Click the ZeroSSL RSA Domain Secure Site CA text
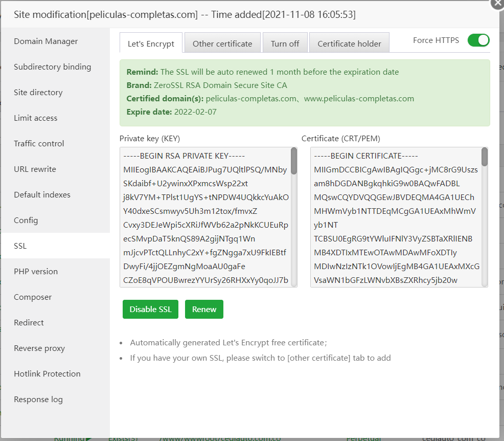The height and width of the screenshot is (441, 504). tap(220, 85)
